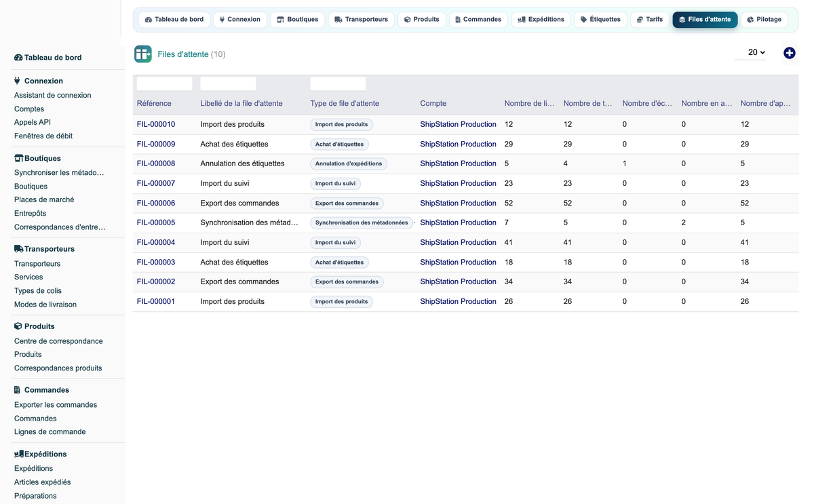814x504 pixels.
Task: Open ShipStation Production account for FIL-000009
Action: [458, 144]
